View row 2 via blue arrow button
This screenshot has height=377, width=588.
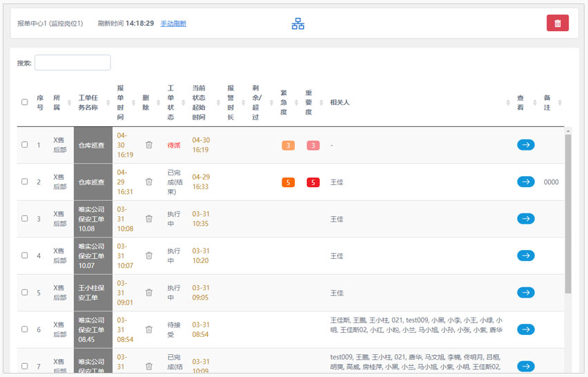pyautogui.click(x=525, y=182)
